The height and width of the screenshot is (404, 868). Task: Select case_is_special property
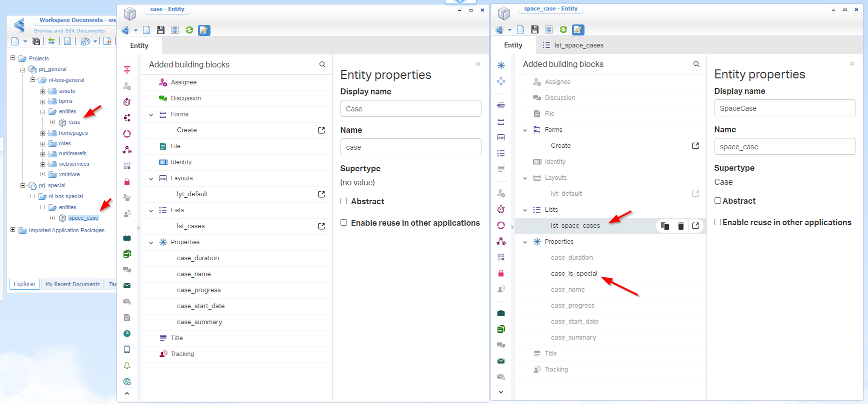tap(574, 274)
